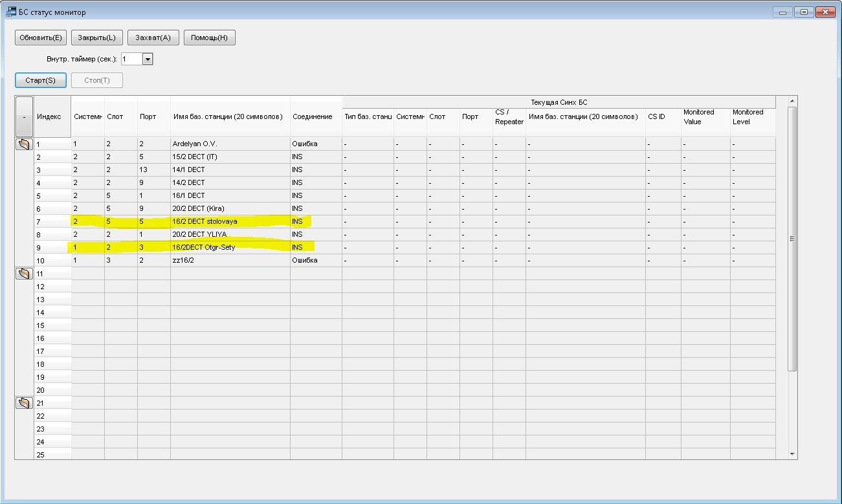The height and width of the screenshot is (504, 842).
Task: Start monitoring with Старт(S) button
Action: click(41, 80)
